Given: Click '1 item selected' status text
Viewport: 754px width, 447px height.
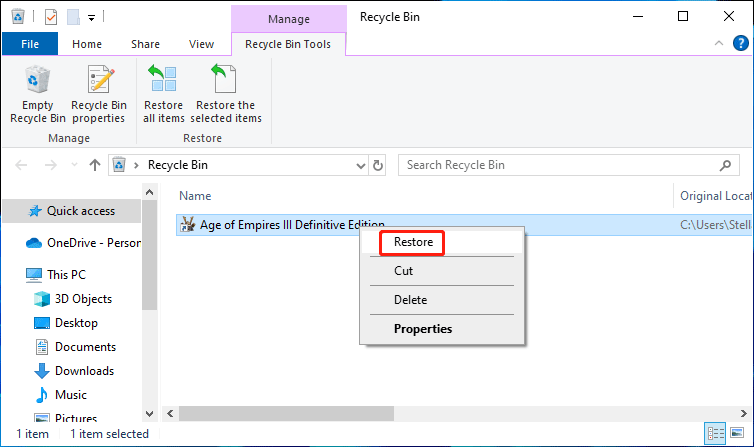Looking at the screenshot, I should 110,435.
